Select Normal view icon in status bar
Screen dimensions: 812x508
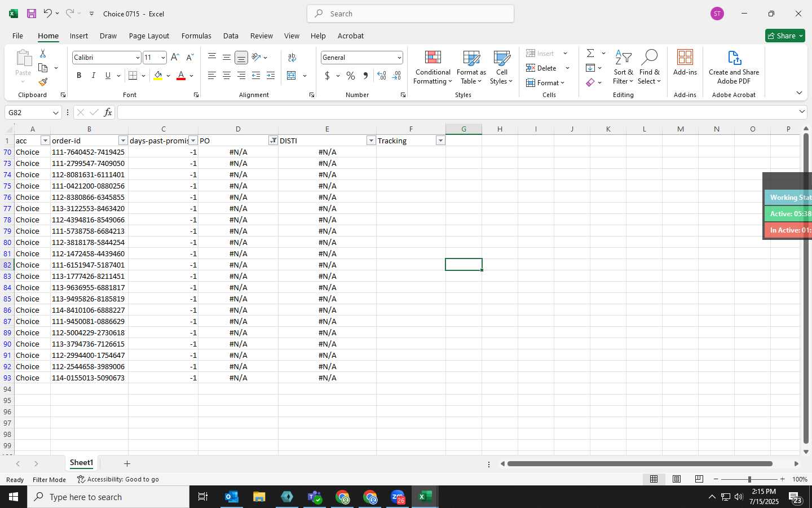pyautogui.click(x=654, y=479)
